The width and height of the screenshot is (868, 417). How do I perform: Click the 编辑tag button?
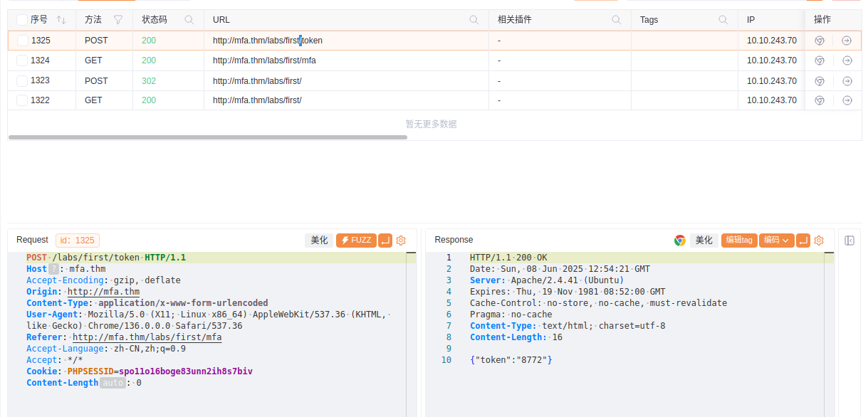pyautogui.click(x=739, y=241)
